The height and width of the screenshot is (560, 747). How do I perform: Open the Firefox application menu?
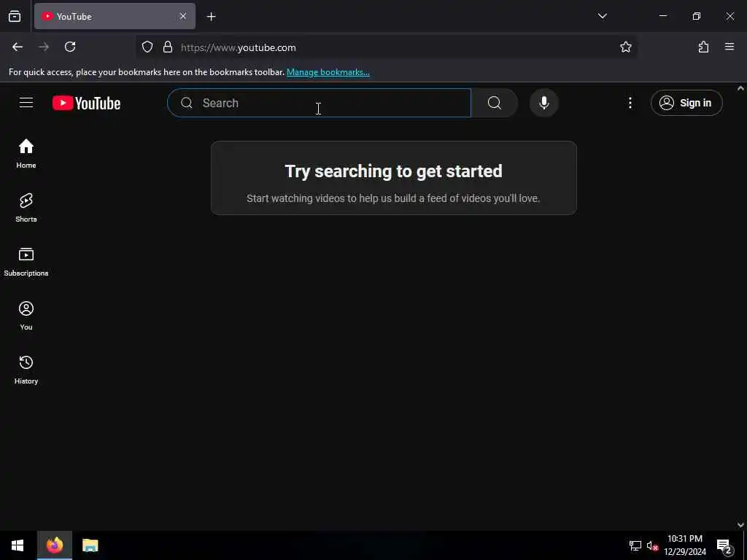coord(729,47)
